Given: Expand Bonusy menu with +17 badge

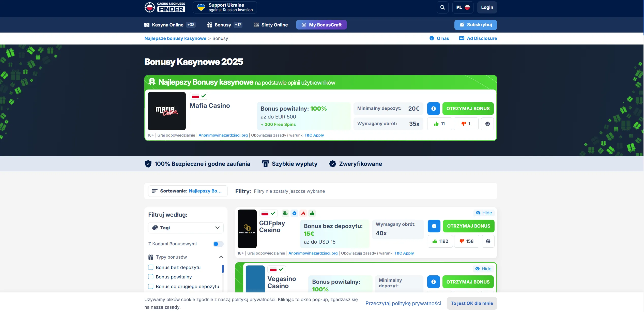Looking at the screenshot, I should pyautogui.click(x=225, y=25).
